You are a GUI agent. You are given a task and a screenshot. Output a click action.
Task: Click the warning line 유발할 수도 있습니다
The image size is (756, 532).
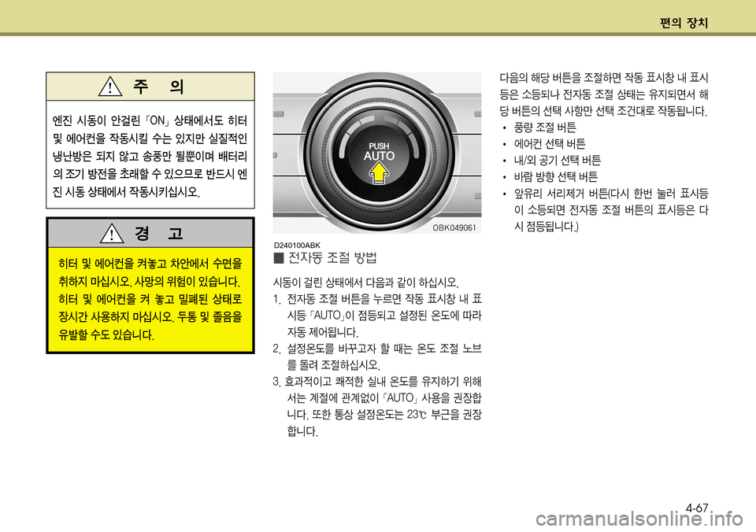106,334
